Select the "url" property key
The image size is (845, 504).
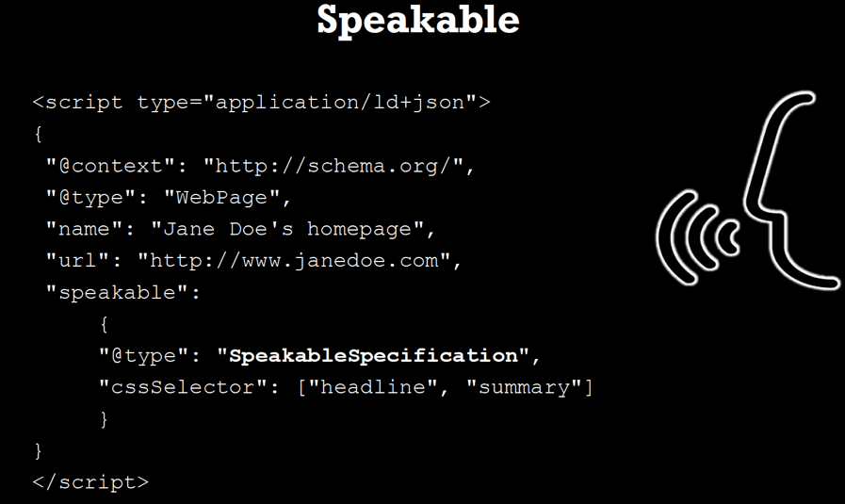[77, 260]
